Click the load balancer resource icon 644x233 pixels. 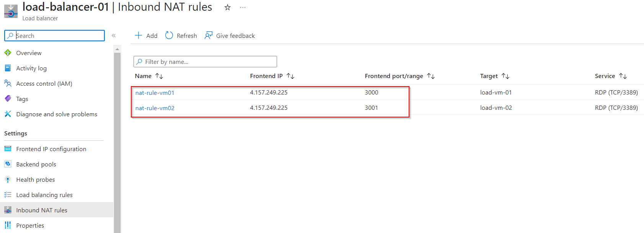click(11, 11)
